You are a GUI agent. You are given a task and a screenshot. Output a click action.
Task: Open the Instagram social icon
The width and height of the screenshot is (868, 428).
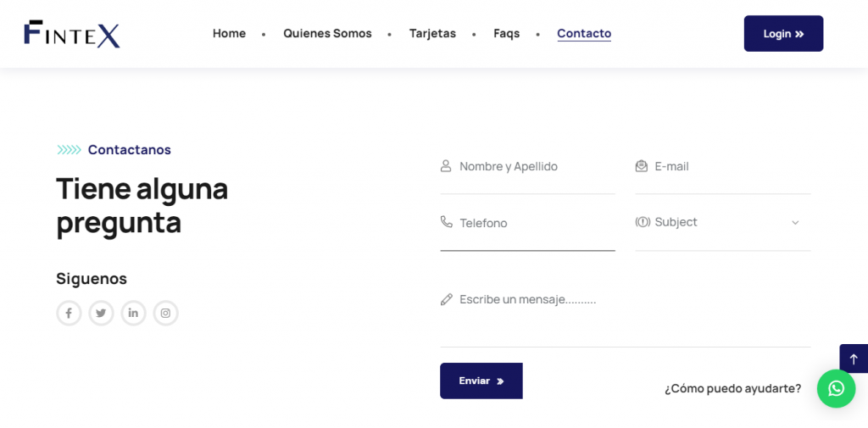pos(165,313)
